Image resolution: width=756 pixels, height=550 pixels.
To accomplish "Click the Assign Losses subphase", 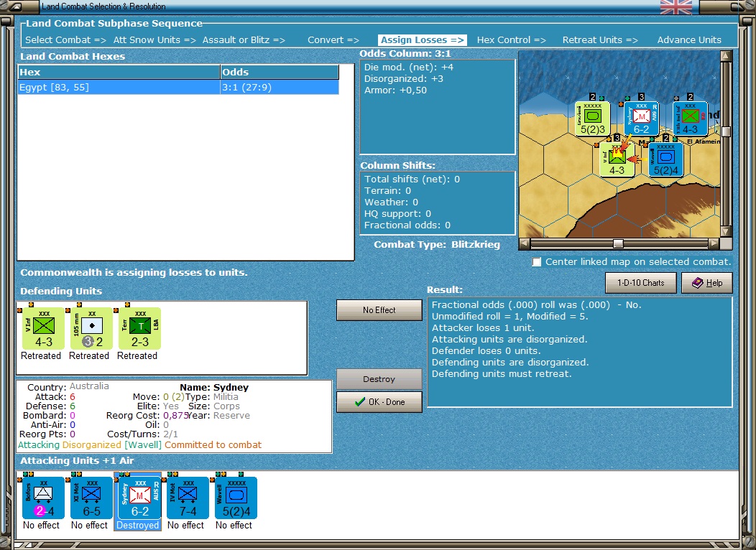I will 423,40.
